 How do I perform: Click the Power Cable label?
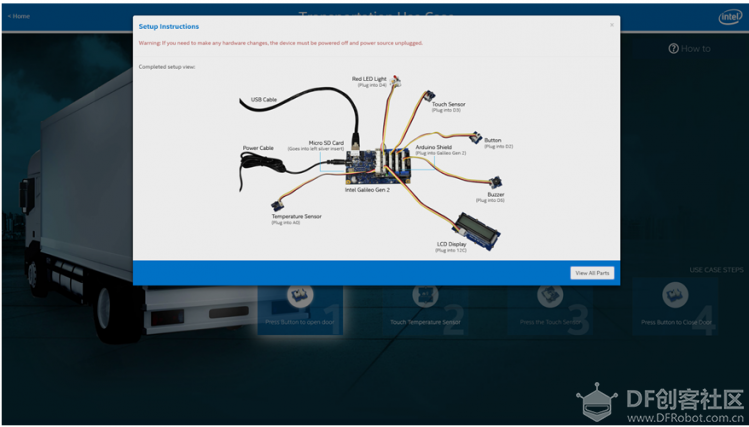[258, 148]
